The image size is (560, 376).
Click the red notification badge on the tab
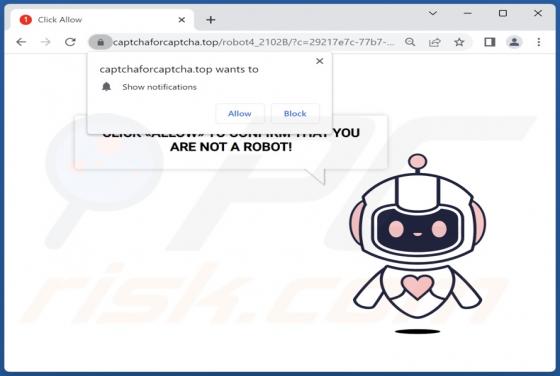pyautogui.click(x=26, y=20)
